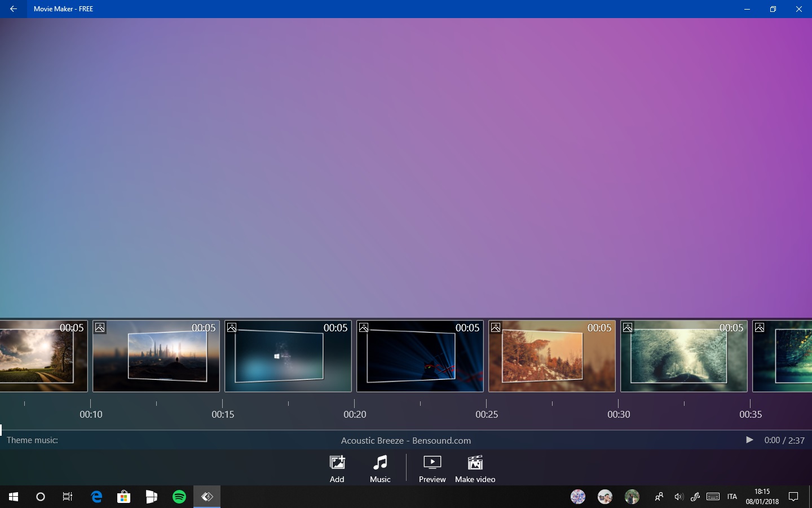The width and height of the screenshot is (812, 508).
Task: Jump to 00:10 on the timeline
Action: coord(91,414)
